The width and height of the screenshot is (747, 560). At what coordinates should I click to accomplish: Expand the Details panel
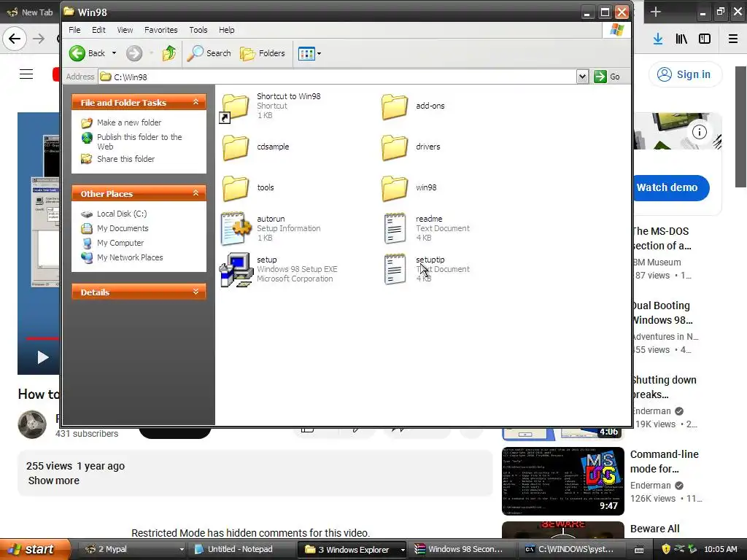click(196, 292)
